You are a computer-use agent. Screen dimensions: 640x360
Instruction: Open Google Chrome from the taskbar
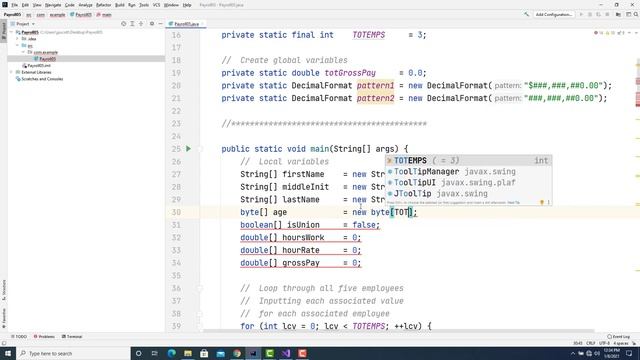pos(237,353)
